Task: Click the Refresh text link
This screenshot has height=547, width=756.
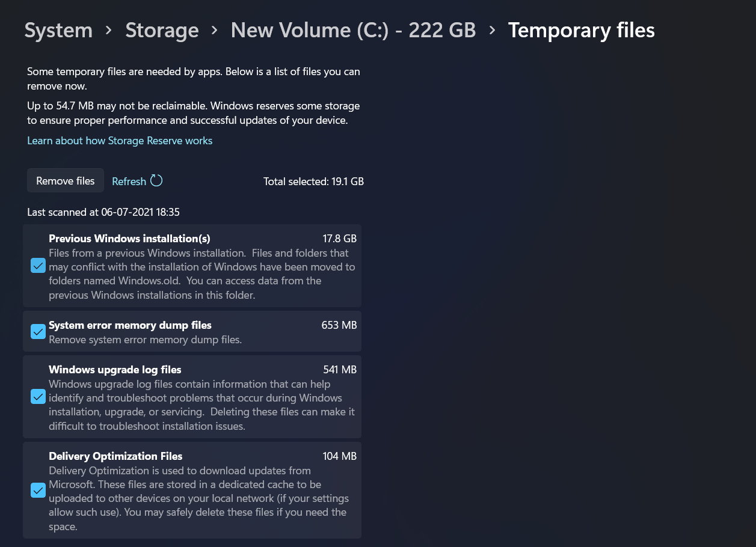Action: pyautogui.click(x=129, y=182)
